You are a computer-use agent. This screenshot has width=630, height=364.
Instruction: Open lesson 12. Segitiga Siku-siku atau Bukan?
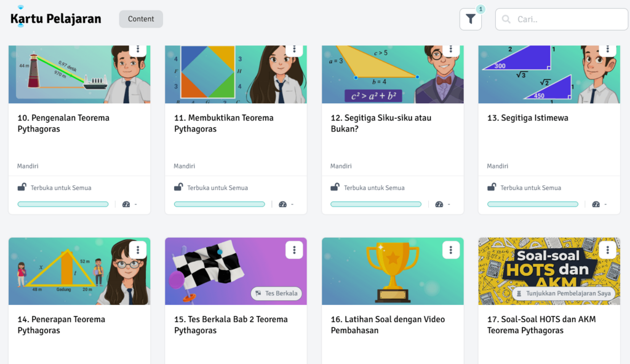[x=381, y=123]
